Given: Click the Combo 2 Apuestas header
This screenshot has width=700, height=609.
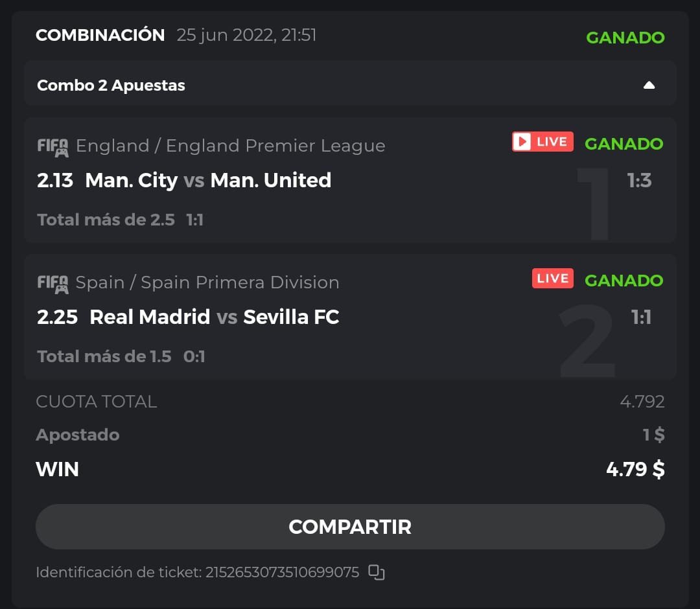Looking at the screenshot, I should (111, 86).
